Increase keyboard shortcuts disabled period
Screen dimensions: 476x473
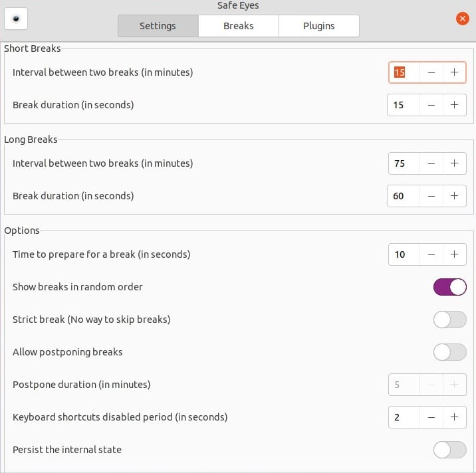pyautogui.click(x=454, y=417)
